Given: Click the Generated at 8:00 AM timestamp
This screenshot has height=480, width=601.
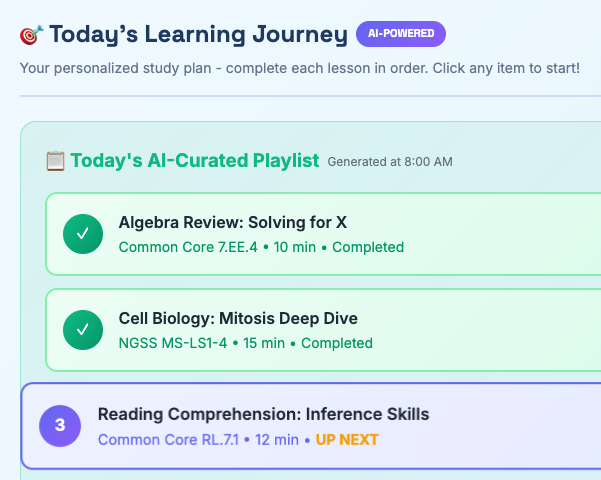Looking at the screenshot, I should [x=390, y=162].
